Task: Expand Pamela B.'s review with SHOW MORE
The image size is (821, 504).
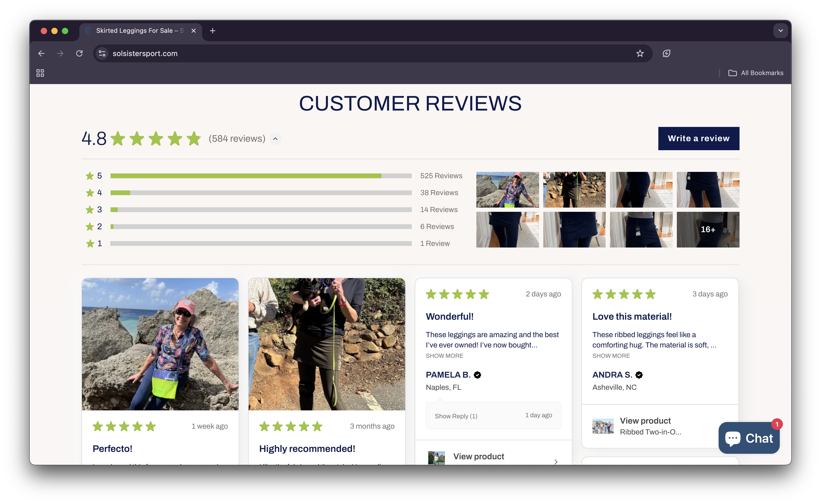Action: 444,356
